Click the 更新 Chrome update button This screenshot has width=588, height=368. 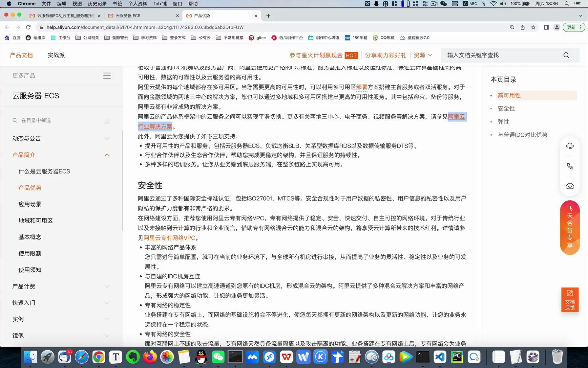point(574,27)
